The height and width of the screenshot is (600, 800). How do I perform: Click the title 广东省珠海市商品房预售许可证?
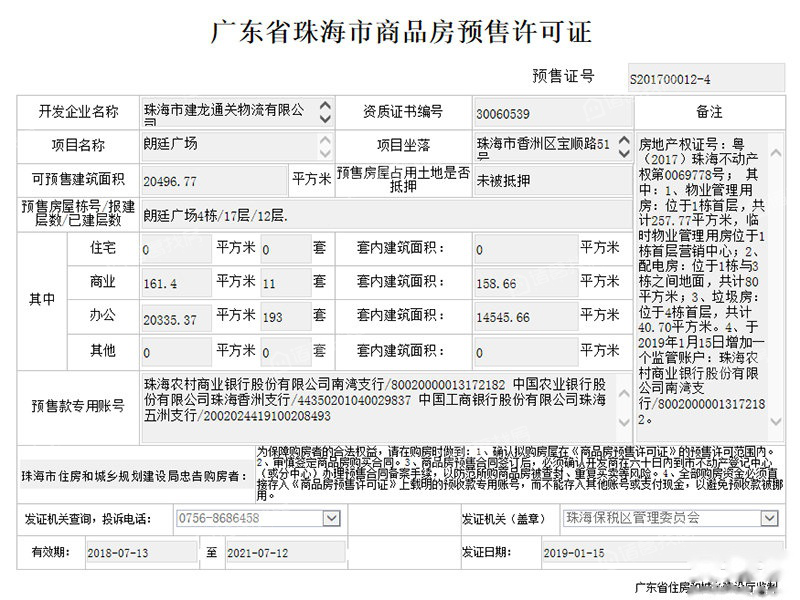click(x=401, y=32)
